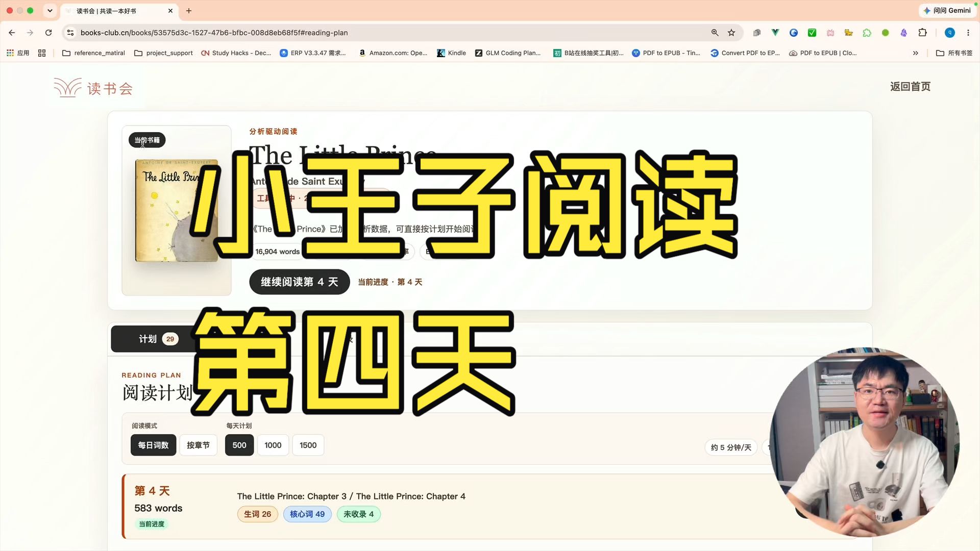Close the 读书会 browser tab
The image size is (980, 551).
pyautogui.click(x=170, y=11)
